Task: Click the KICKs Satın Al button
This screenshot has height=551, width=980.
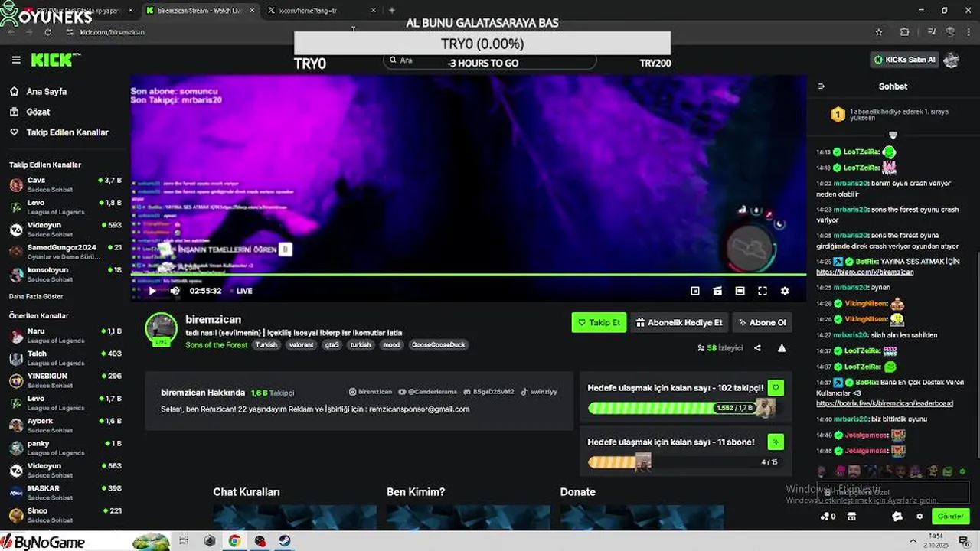Action: coord(904,60)
